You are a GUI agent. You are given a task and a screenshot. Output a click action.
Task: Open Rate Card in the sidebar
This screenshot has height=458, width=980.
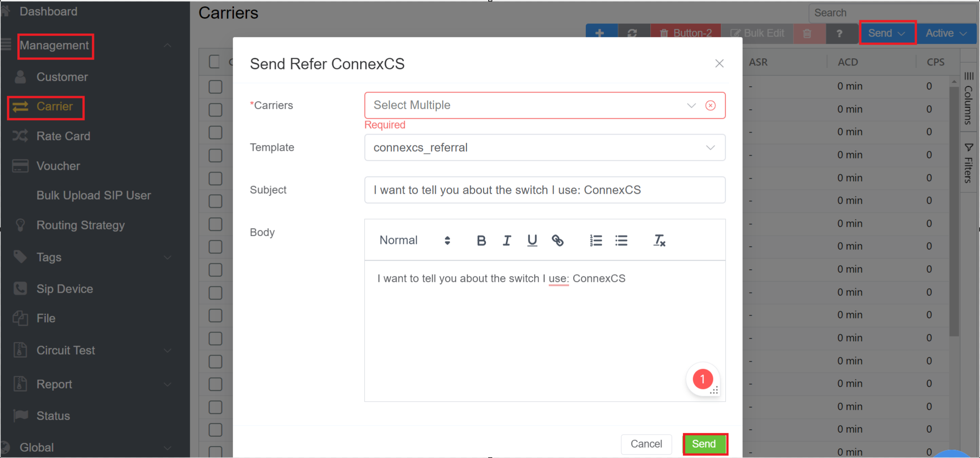(63, 136)
